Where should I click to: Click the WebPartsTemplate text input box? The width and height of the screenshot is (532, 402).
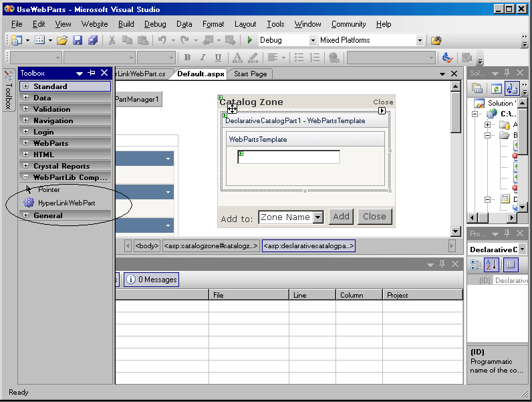point(289,157)
